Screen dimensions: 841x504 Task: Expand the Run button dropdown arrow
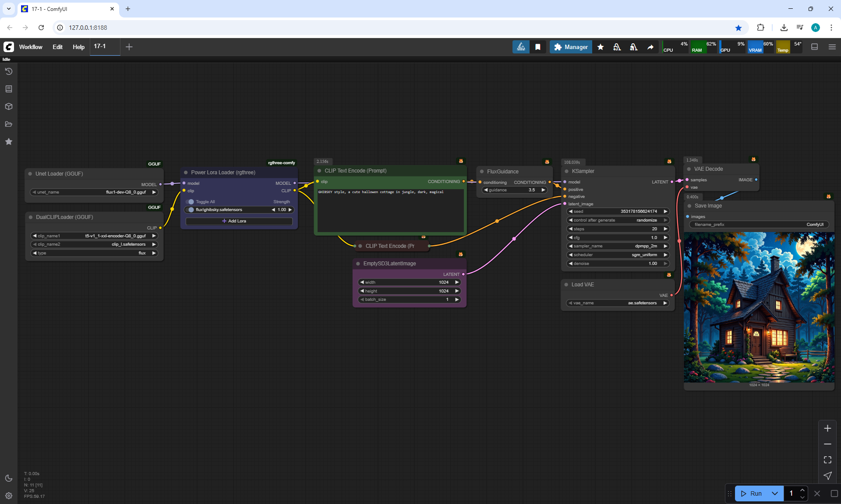[x=775, y=493]
